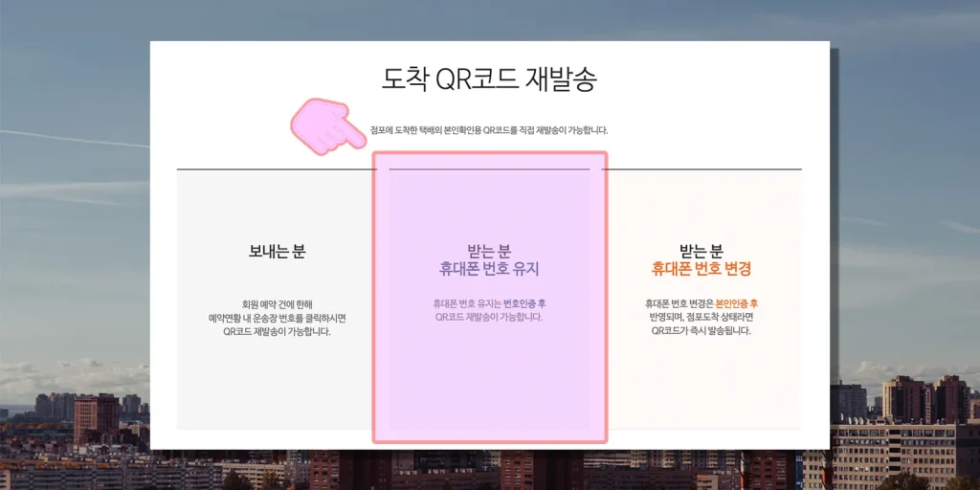Click the 번호인증 후 QR코드 재발송 description
The height and width of the screenshot is (490, 980).
pyautogui.click(x=489, y=311)
